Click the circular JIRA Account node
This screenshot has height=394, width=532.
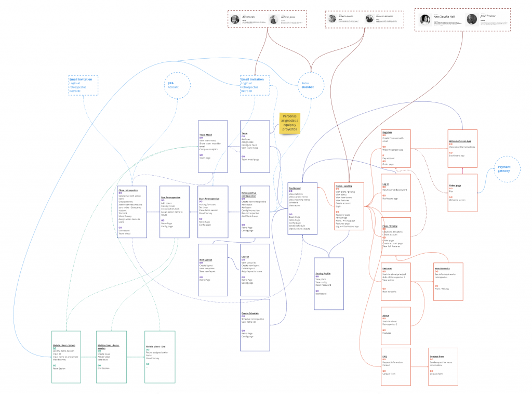177,85
